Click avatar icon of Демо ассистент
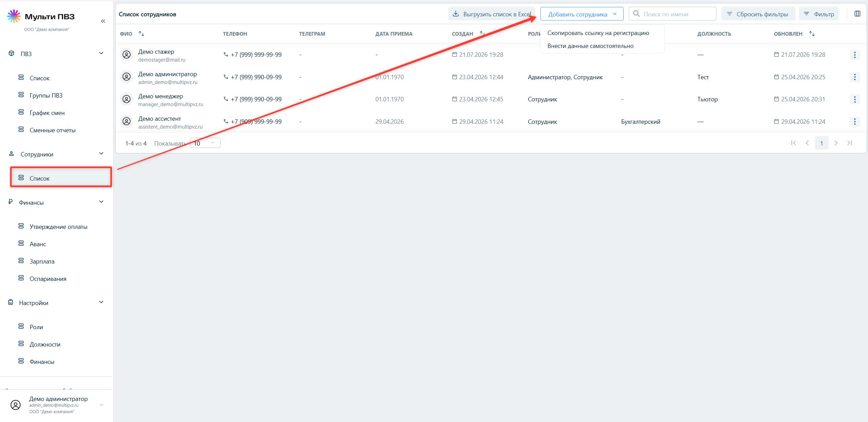 coord(126,121)
